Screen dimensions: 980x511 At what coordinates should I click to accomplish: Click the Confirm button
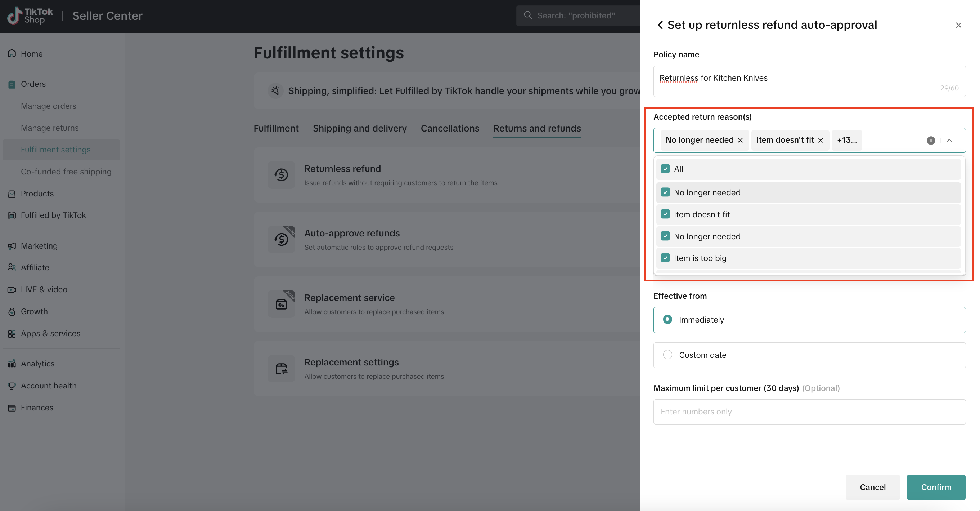pos(935,487)
